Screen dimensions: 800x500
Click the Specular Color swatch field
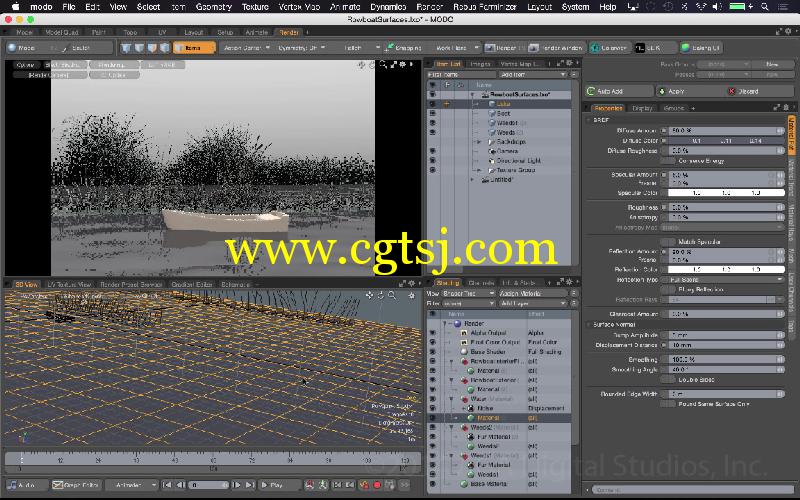(x=726, y=193)
